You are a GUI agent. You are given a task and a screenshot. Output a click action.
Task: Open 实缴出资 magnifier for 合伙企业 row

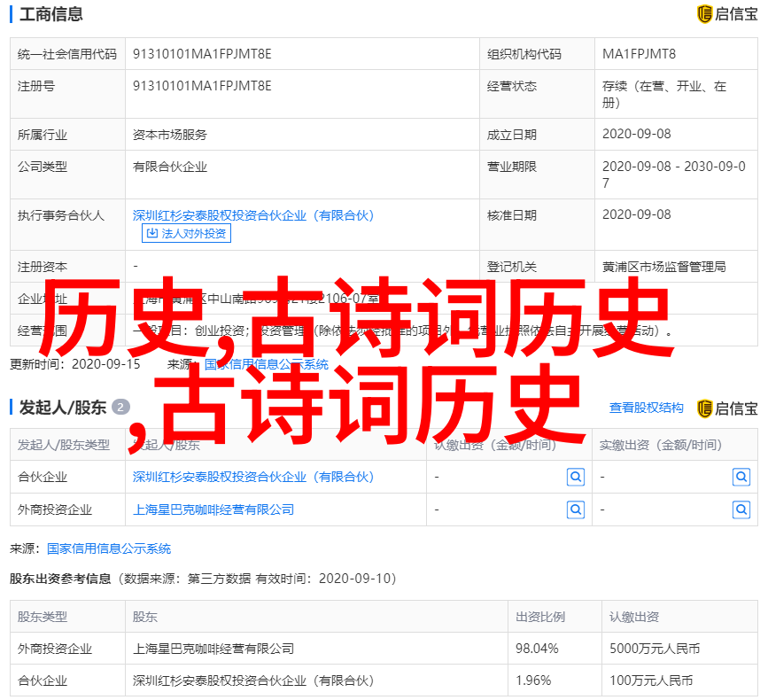pos(741,477)
